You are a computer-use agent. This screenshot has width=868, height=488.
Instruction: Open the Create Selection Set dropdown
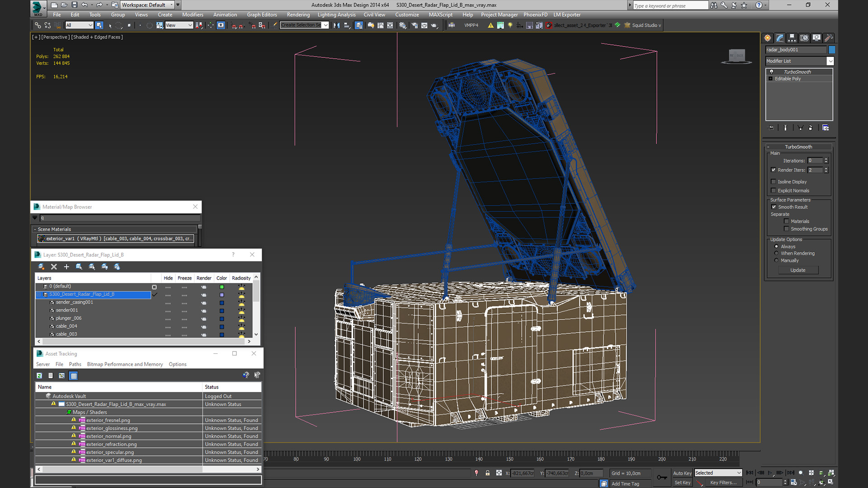click(x=325, y=25)
